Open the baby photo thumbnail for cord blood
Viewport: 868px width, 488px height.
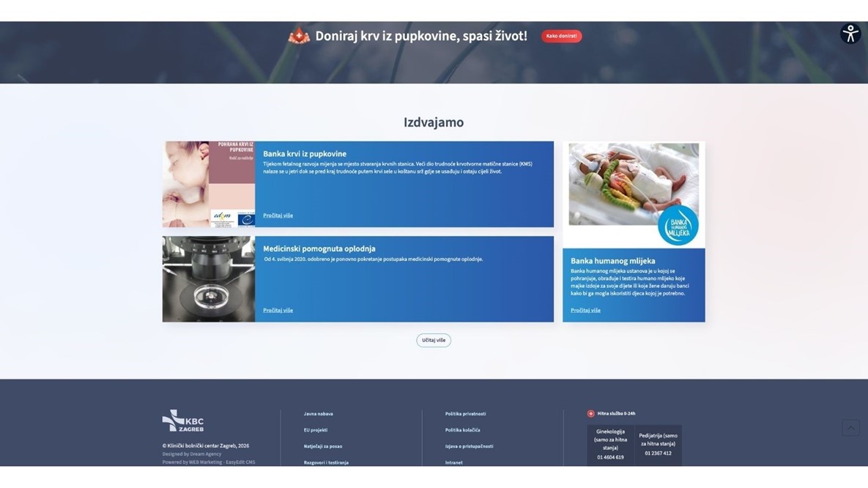(x=209, y=184)
